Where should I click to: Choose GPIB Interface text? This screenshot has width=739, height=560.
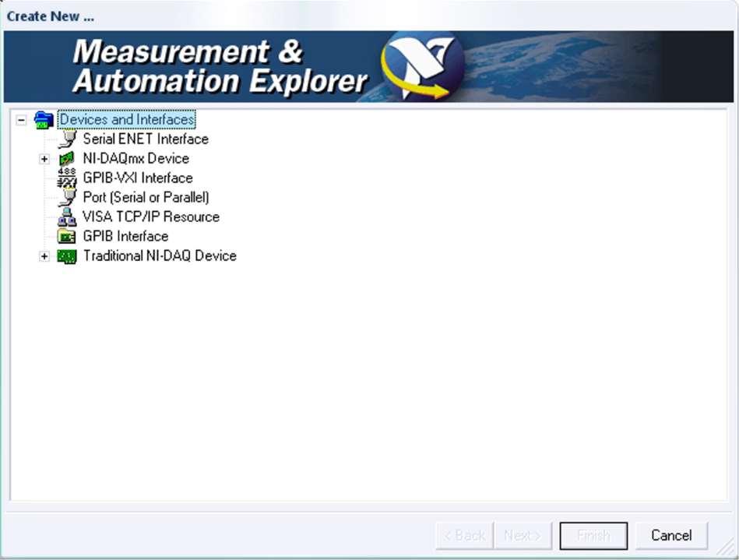tap(125, 236)
